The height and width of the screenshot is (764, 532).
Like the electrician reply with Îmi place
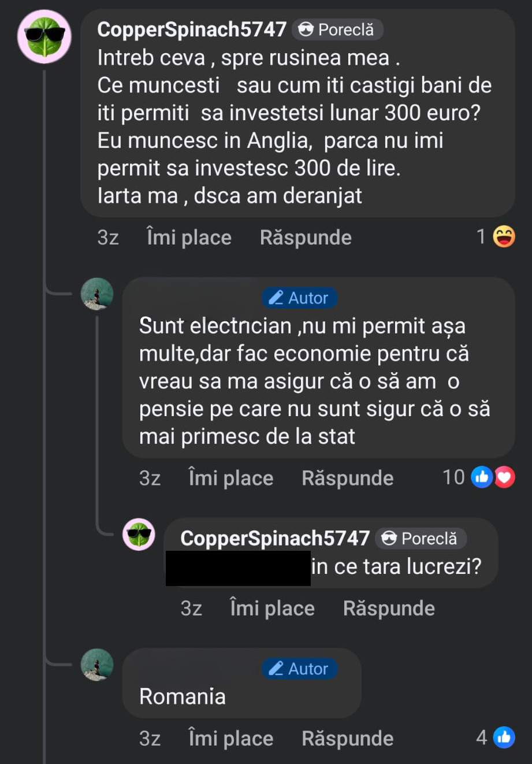tap(230, 478)
